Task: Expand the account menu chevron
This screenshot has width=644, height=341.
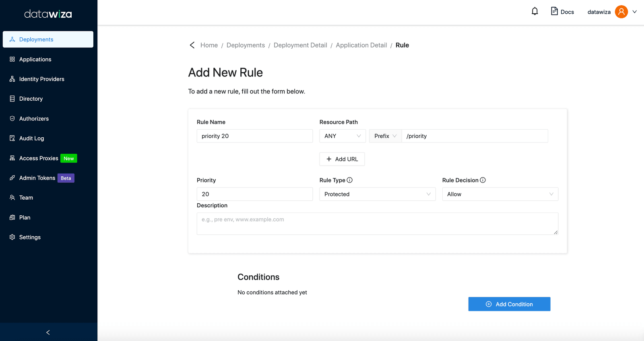Action: tap(635, 12)
